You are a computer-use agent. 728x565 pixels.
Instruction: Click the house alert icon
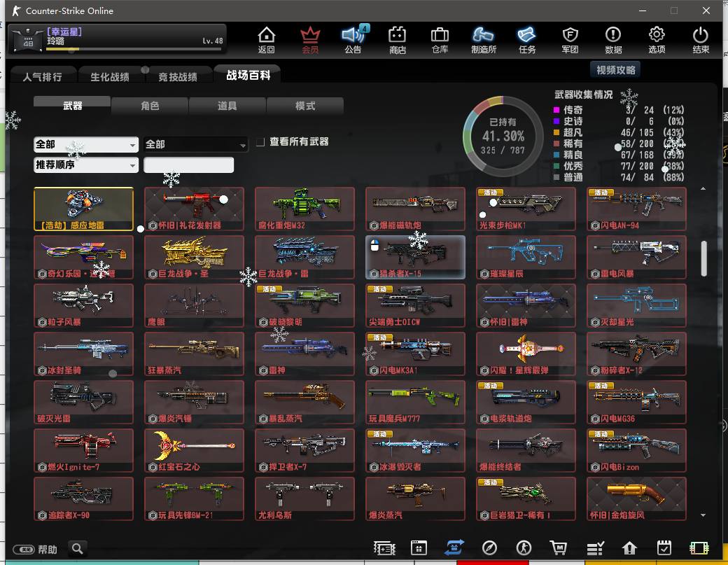(629, 549)
